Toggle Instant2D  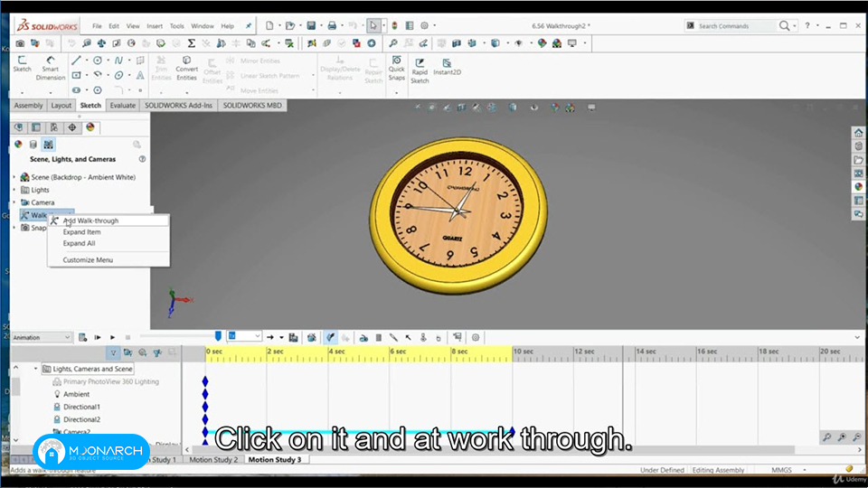click(448, 67)
